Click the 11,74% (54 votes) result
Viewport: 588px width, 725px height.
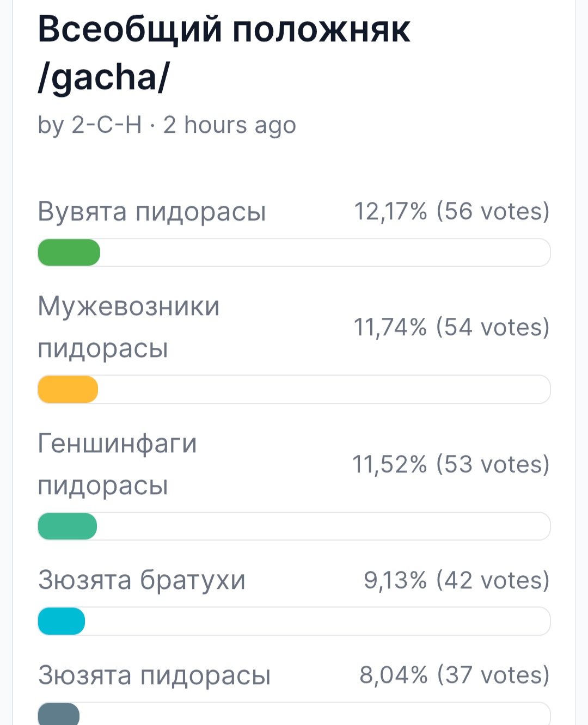pyautogui.click(x=452, y=327)
